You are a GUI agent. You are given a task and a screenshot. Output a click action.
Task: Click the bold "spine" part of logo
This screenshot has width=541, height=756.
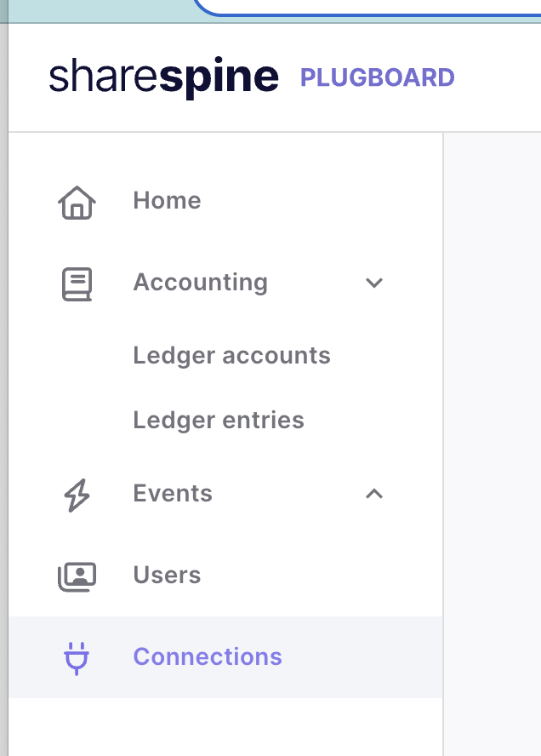219,78
